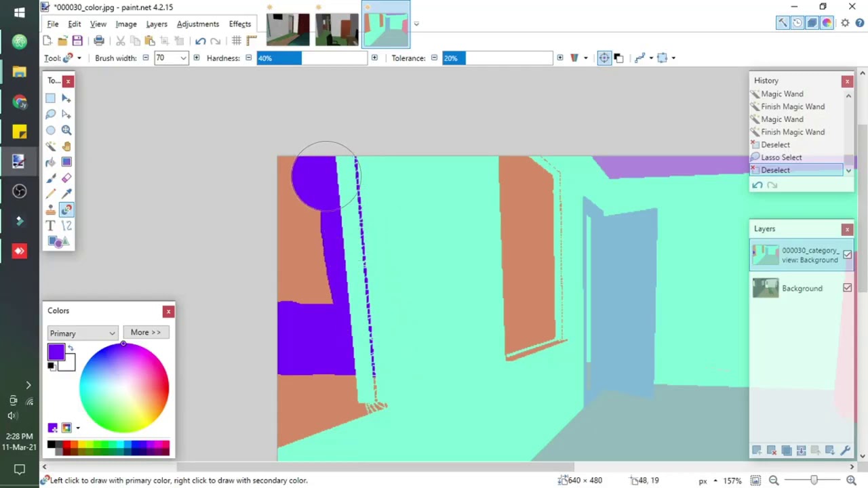Toggle the Colors window button
Screen dimensions: 868x488
click(x=827, y=23)
